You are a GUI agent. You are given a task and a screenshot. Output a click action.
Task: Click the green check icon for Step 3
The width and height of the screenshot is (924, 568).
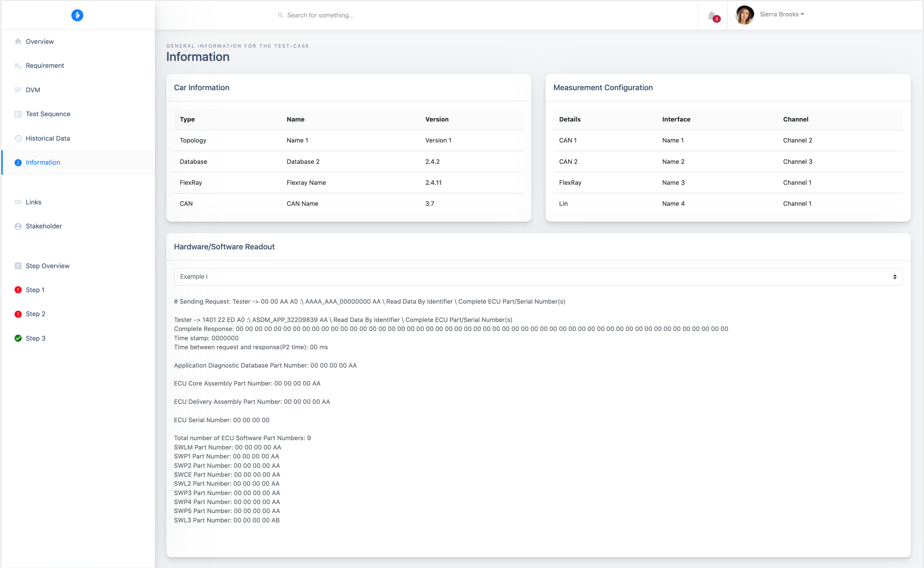point(18,338)
